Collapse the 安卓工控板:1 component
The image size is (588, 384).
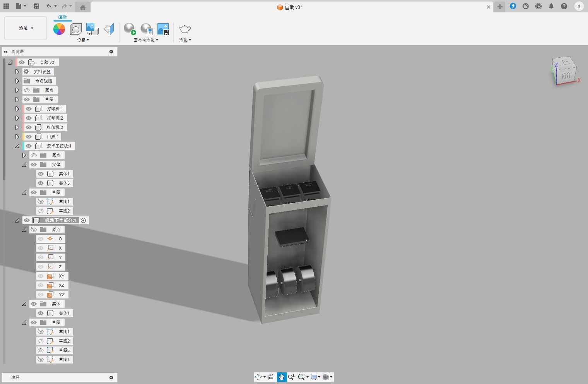pos(17,146)
